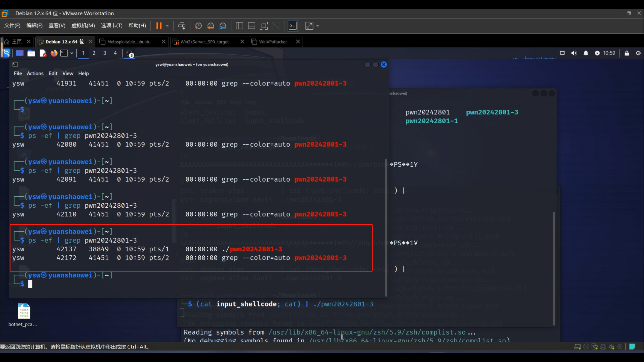This screenshot has height=362, width=644.
Task: Open the file manager panel icon
Action: pyautogui.click(x=31, y=53)
